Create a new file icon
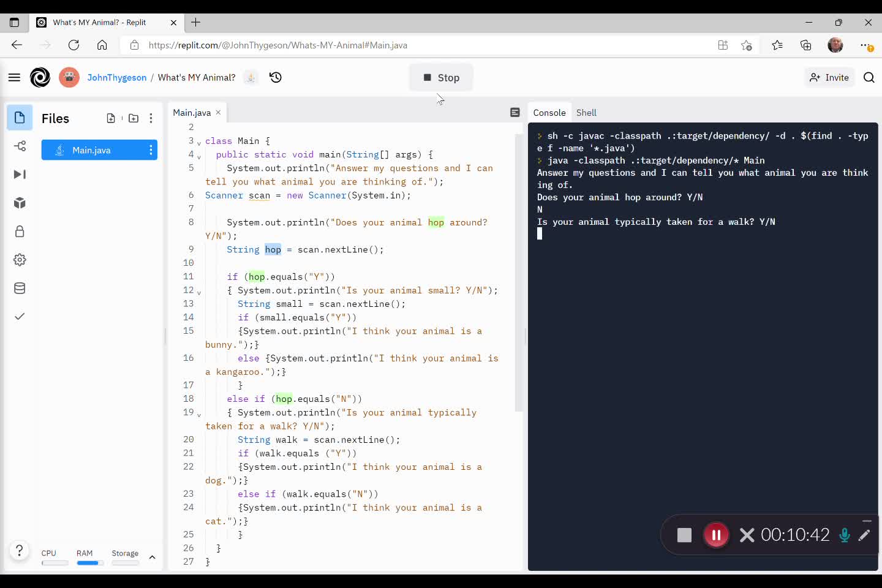 click(x=111, y=118)
